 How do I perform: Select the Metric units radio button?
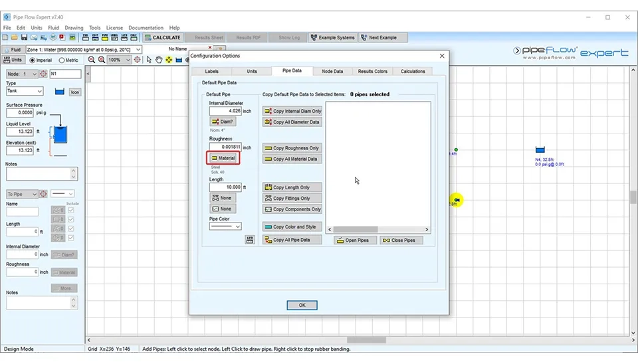[x=61, y=60]
